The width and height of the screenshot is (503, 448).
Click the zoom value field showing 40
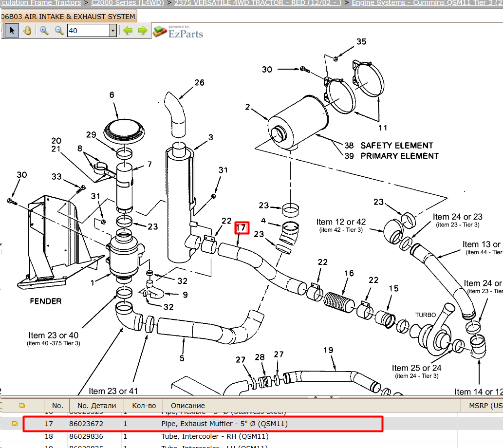89,31
